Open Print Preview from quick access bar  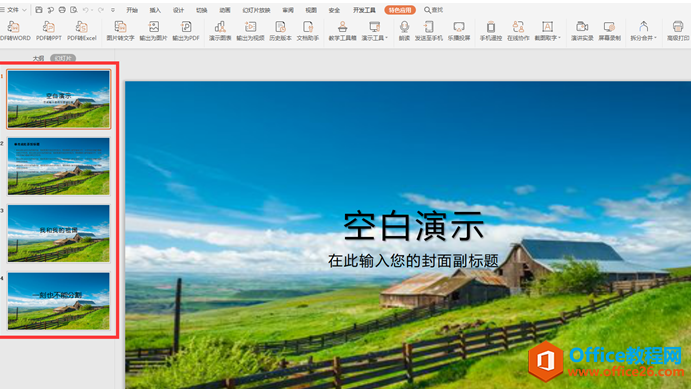coord(74,10)
